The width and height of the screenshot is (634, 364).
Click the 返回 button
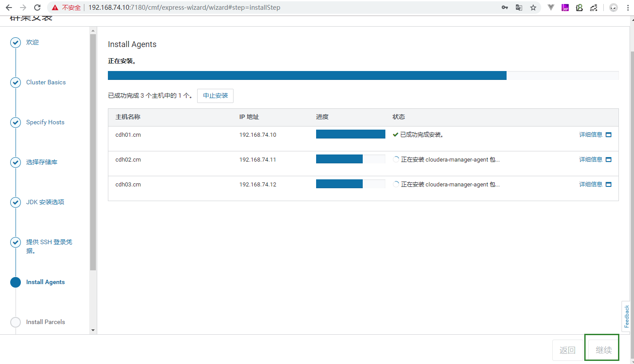coord(567,350)
